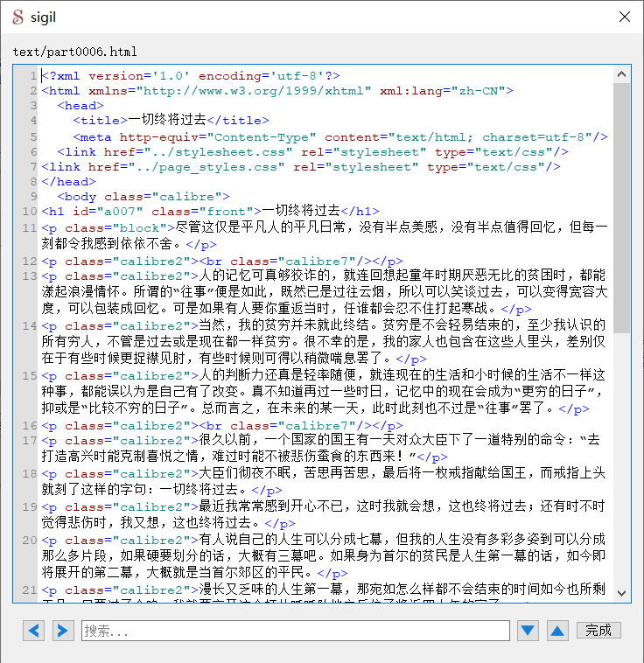Screen dimensions: 644x663
Task: Click the scrollbar up arrow
Action: point(621,74)
